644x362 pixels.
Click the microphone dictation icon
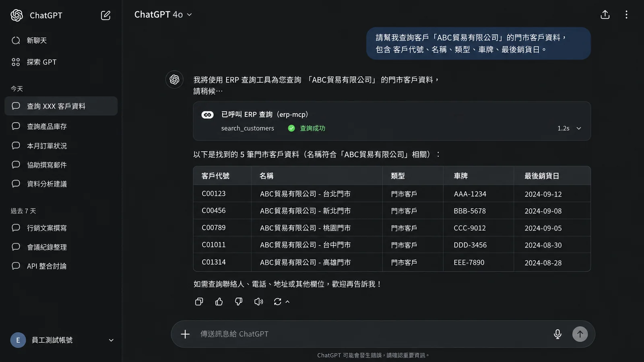[x=557, y=334]
